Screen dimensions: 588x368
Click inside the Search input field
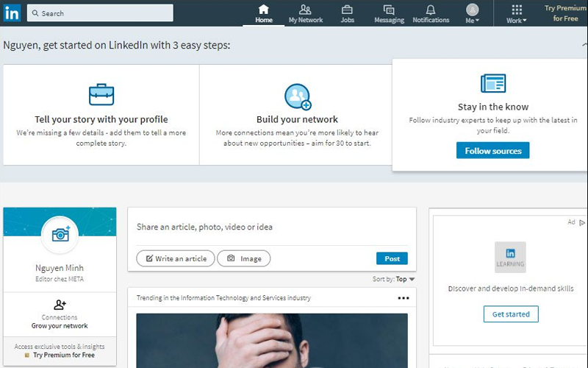103,13
